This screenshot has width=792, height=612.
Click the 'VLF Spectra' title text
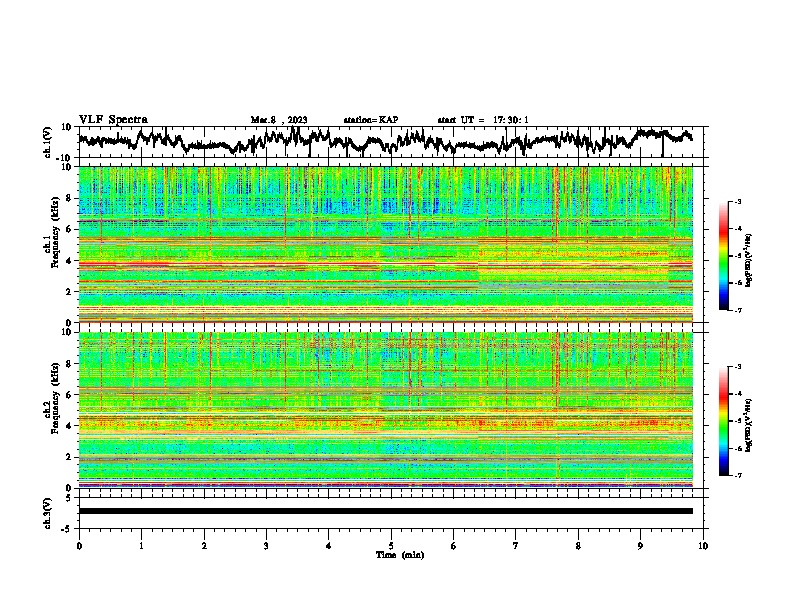113,120
